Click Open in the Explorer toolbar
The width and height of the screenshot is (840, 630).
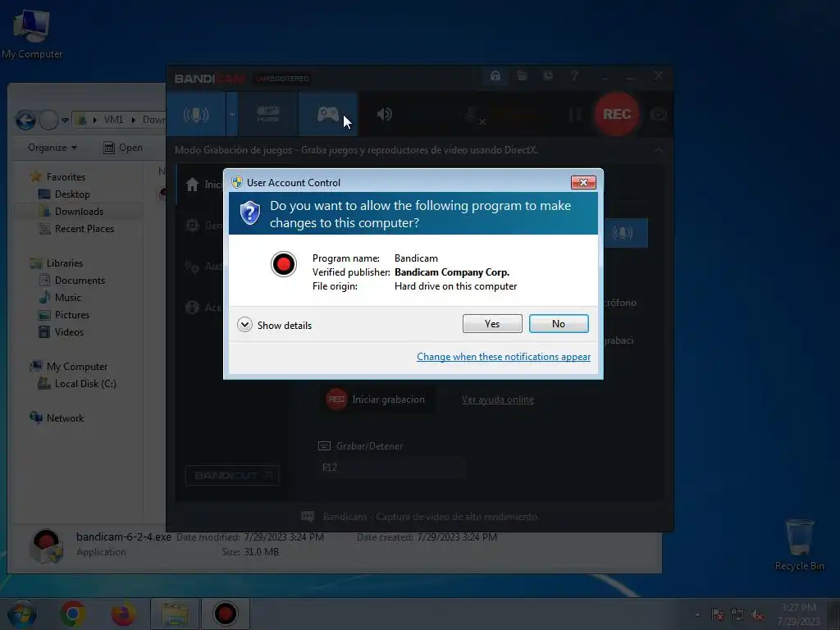tap(123, 148)
